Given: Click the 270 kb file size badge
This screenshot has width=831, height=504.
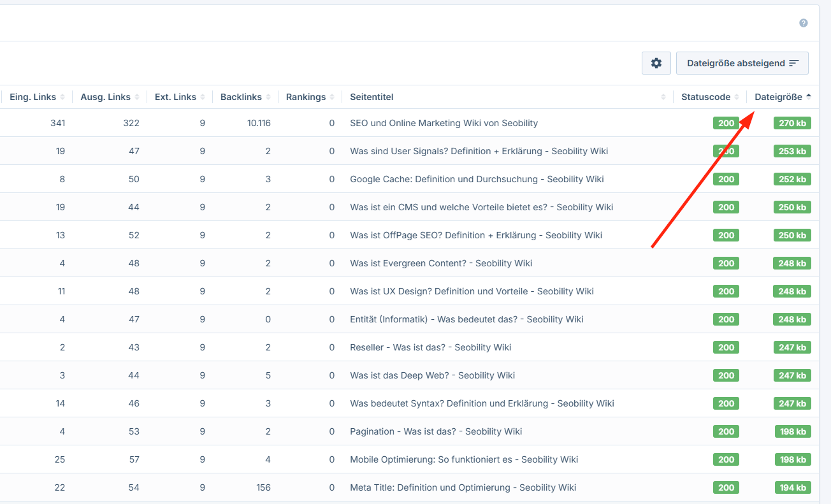Looking at the screenshot, I should pyautogui.click(x=791, y=123).
